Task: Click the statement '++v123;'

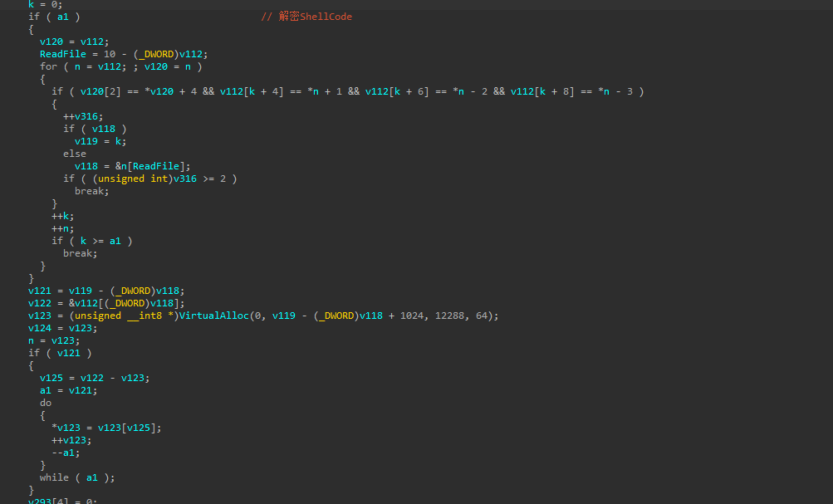Action: pos(71,440)
